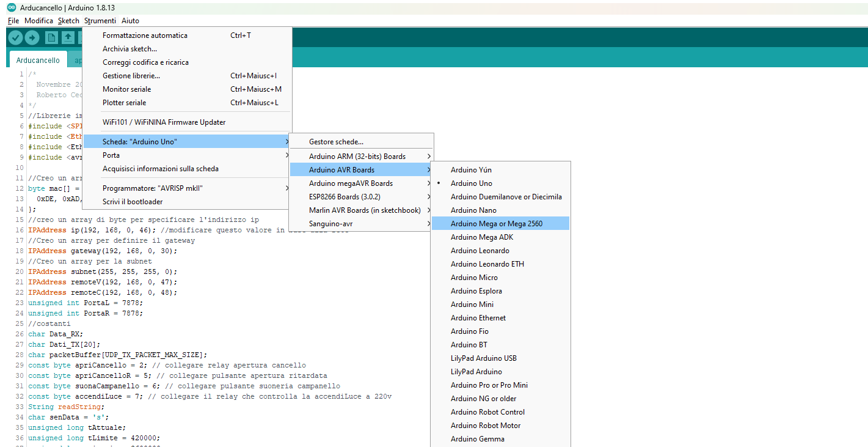The image size is (868, 447).
Task: Select Acquisisci informazioni sulla scheda
Action: click(187, 169)
